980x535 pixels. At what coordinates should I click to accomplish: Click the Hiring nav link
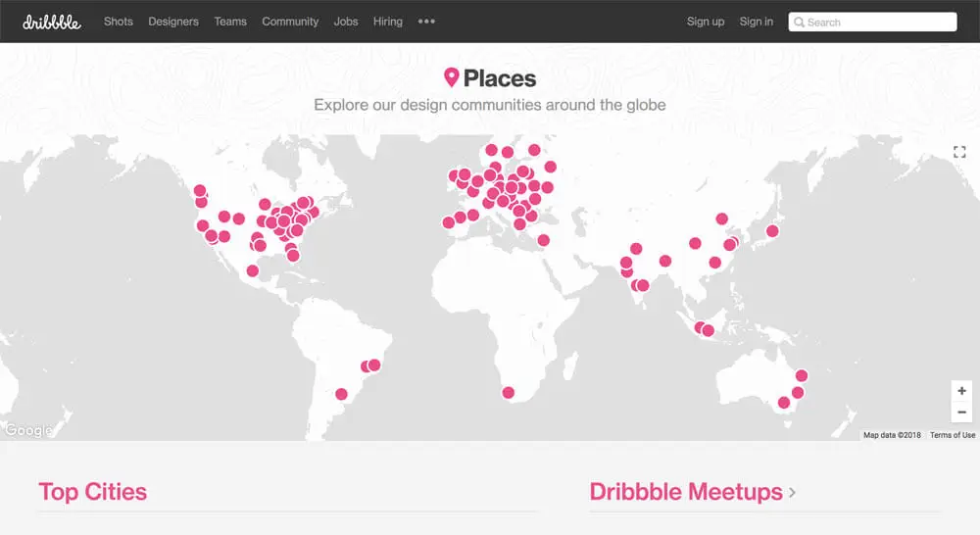(387, 22)
